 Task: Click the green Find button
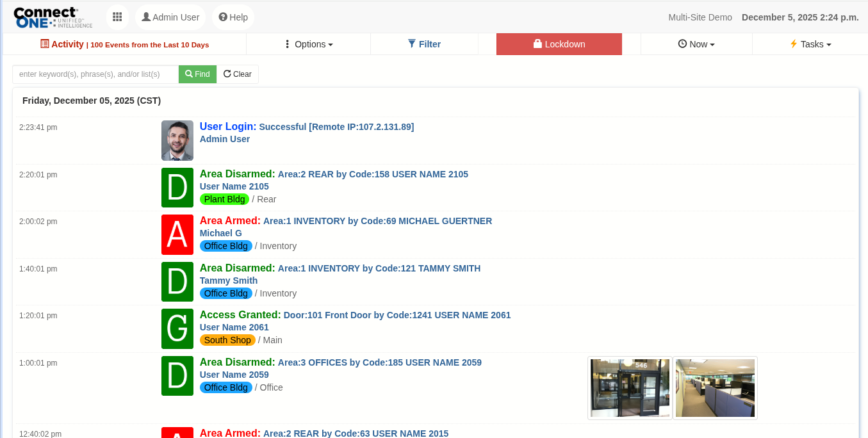click(x=197, y=74)
